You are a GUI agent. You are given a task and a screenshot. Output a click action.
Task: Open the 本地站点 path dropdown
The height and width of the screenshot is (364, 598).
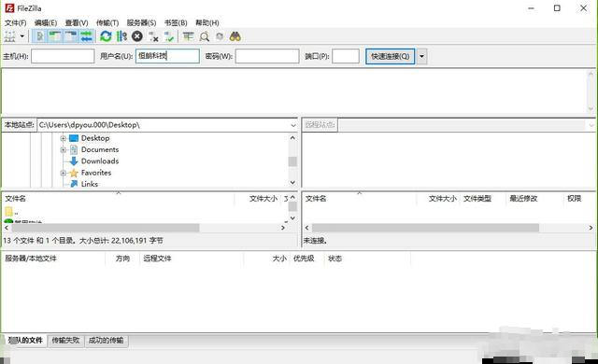coord(292,125)
